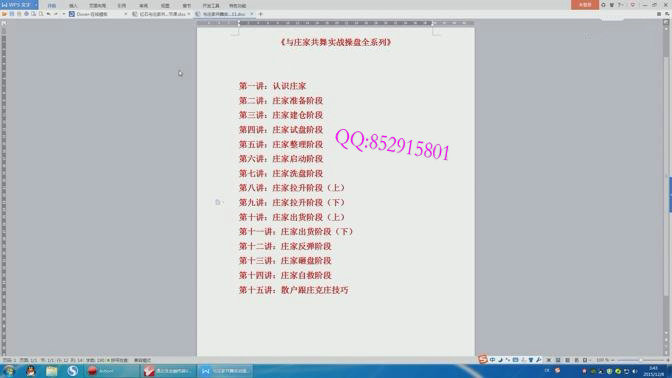Toggle Chinese input mode 中 indicator
672x378 pixels.
tap(492, 360)
